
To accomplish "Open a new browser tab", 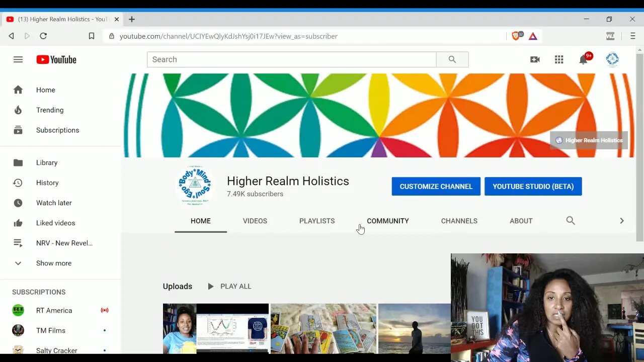I will tap(132, 19).
